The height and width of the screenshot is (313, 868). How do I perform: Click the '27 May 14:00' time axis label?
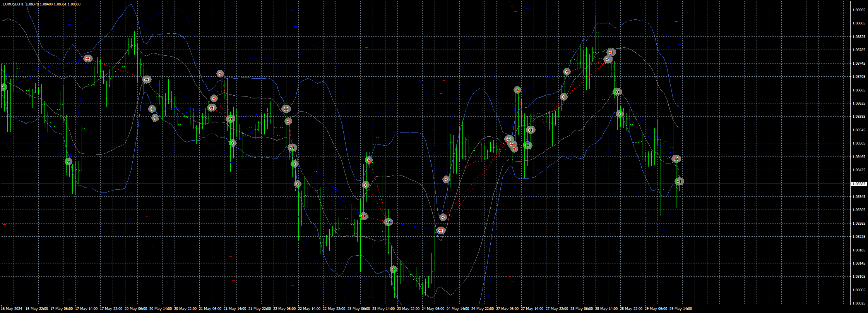click(x=532, y=309)
